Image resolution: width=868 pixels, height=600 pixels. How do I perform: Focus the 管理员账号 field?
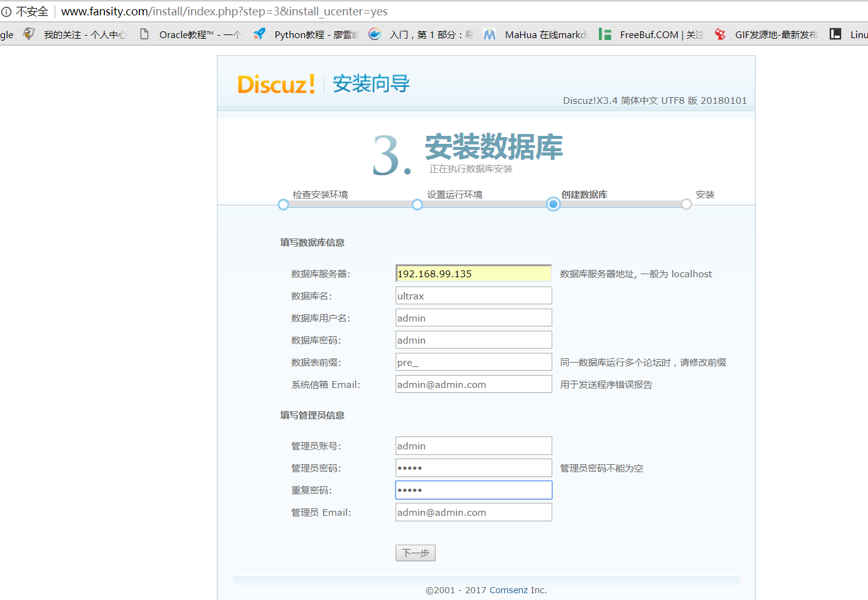click(x=474, y=446)
